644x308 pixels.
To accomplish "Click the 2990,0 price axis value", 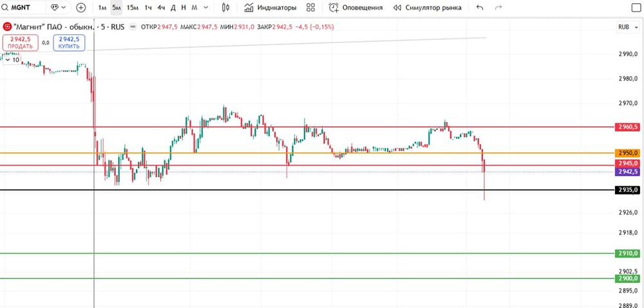I will (x=629, y=55).
